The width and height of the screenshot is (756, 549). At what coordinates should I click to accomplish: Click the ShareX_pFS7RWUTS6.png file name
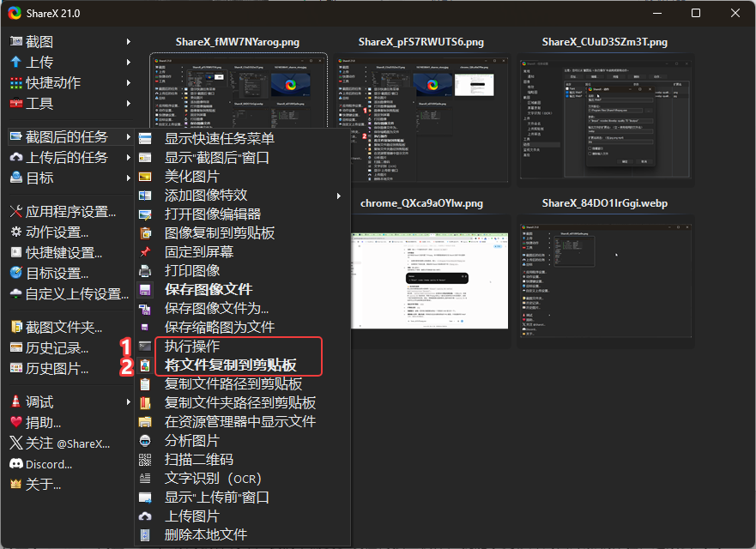coord(421,42)
